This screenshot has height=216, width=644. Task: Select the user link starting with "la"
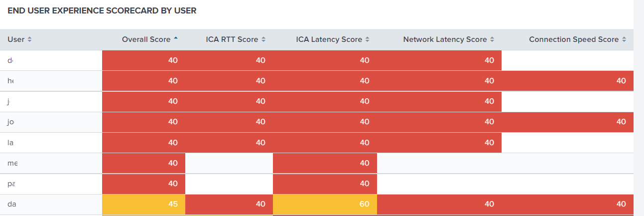pyautogui.click(x=10, y=142)
